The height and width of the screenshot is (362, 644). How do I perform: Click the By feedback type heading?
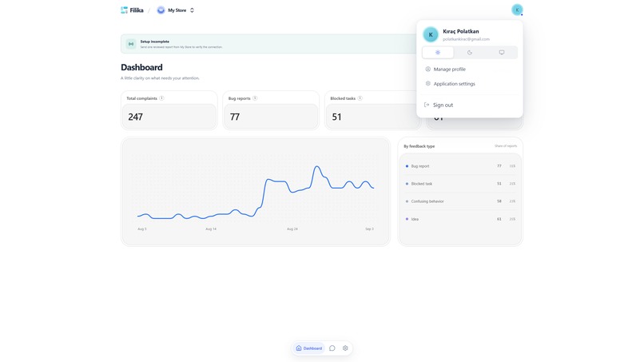(419, 146)
